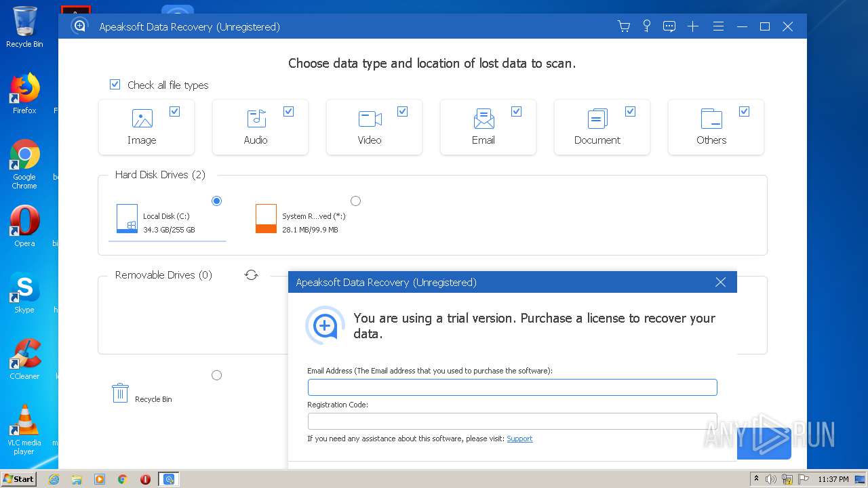The height and width of the screenshot is (488, 868).
Task: Focus the Email Address input field
Action: [x=512, y=387]
